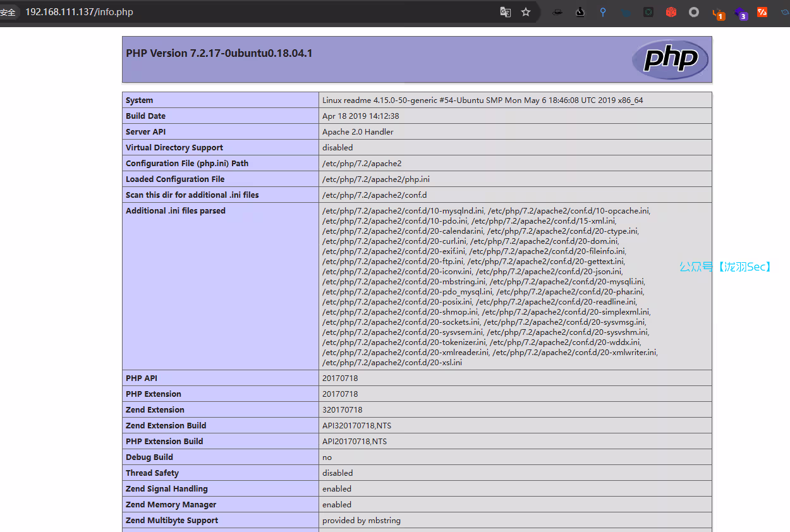Open the gray circle ring extension

click(x=694, y=12)
